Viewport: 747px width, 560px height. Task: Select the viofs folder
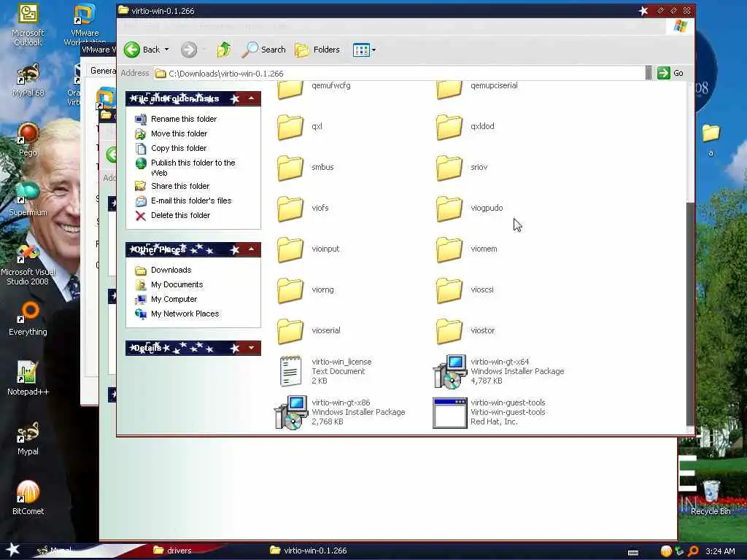coord(303,209)
